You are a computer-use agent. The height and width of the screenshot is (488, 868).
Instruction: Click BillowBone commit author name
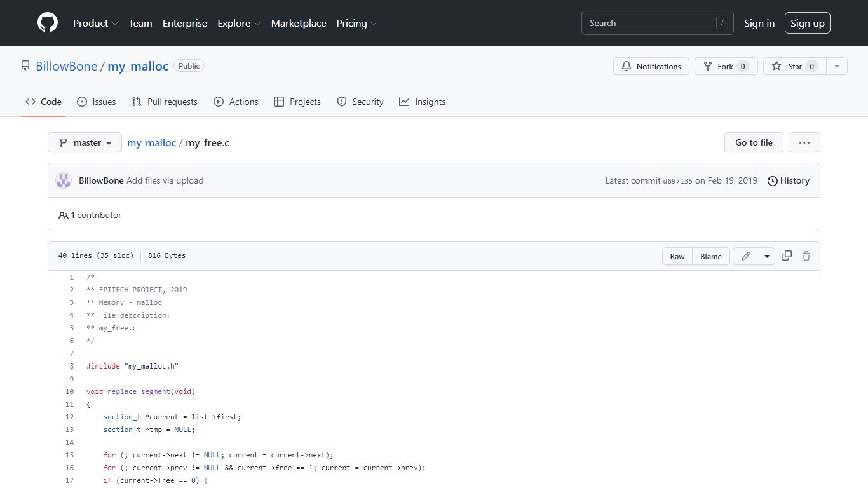(x=101, y=180)
